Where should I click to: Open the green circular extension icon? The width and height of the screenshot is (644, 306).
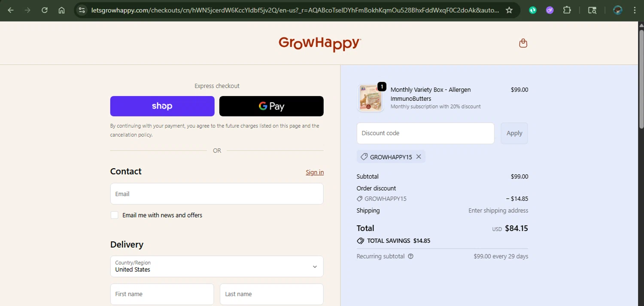[x=533, y=10]
